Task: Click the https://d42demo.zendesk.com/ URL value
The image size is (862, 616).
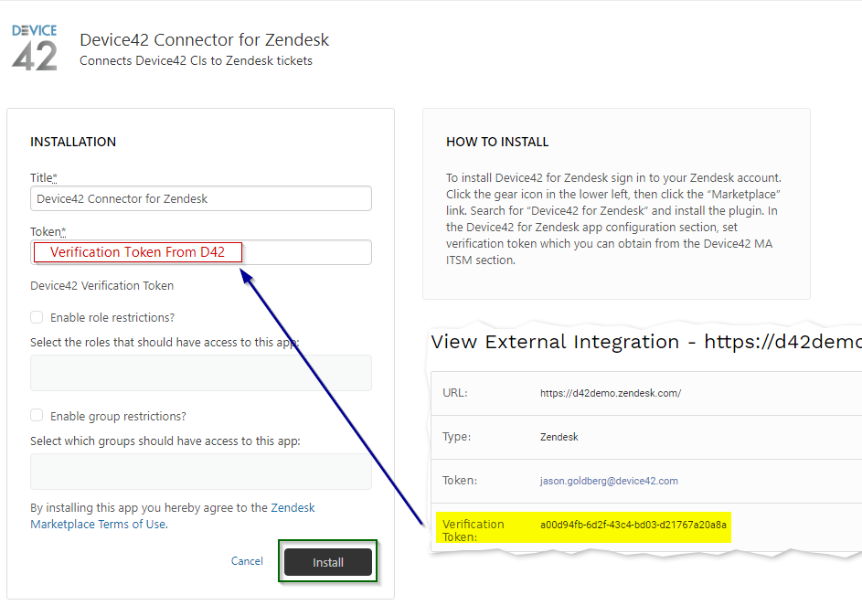Action: (x=611, y=393)
